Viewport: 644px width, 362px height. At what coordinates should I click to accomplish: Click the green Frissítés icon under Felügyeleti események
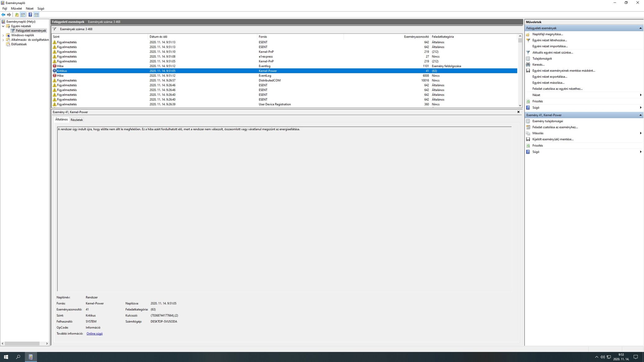point(528,101)
